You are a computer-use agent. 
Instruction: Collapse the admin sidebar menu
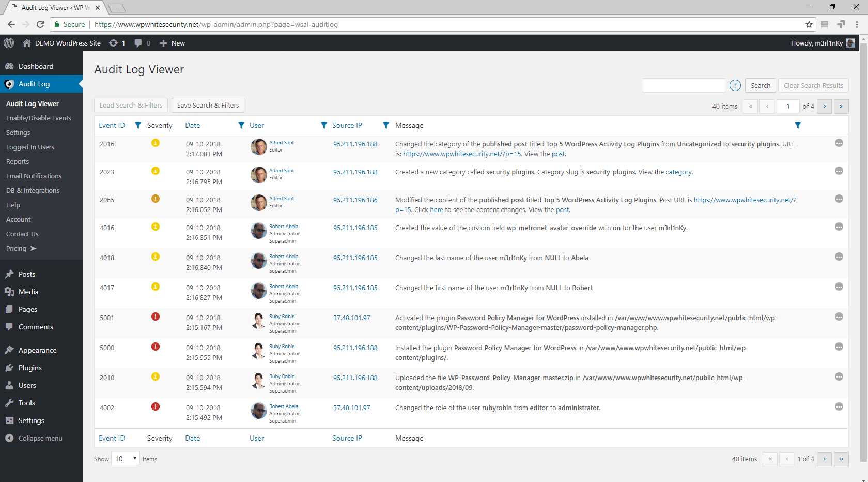tap(38, 438)
